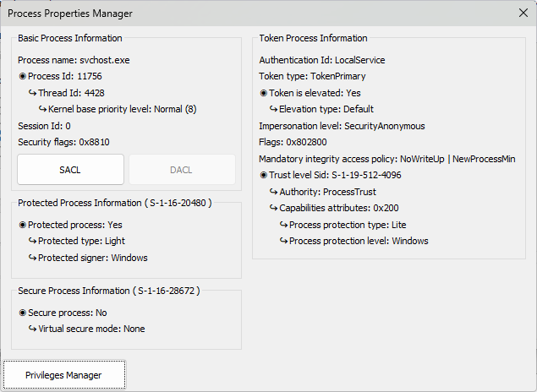Select the Trust level Sid radio button
537x392 pixels.
(264, 175)
